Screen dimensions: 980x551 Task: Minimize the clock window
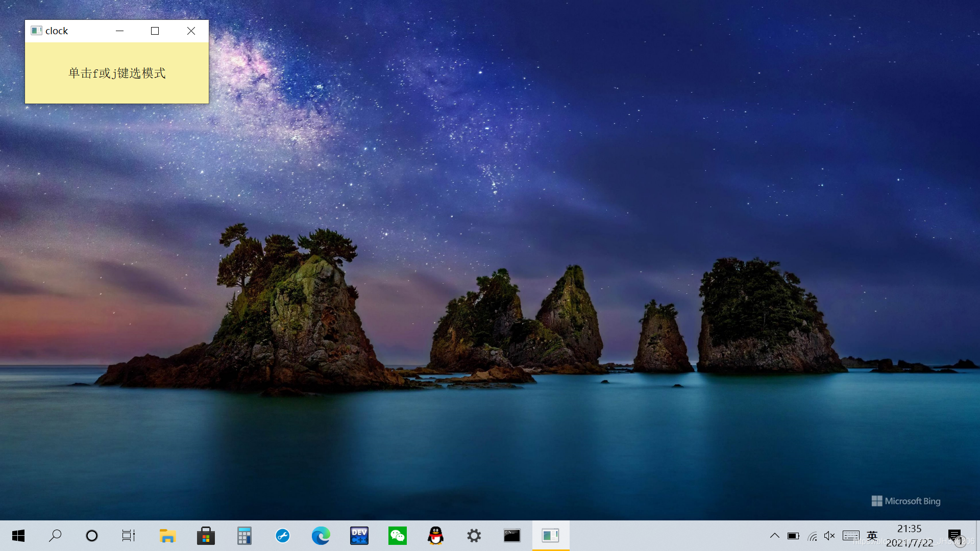click(x=119, y=31)
